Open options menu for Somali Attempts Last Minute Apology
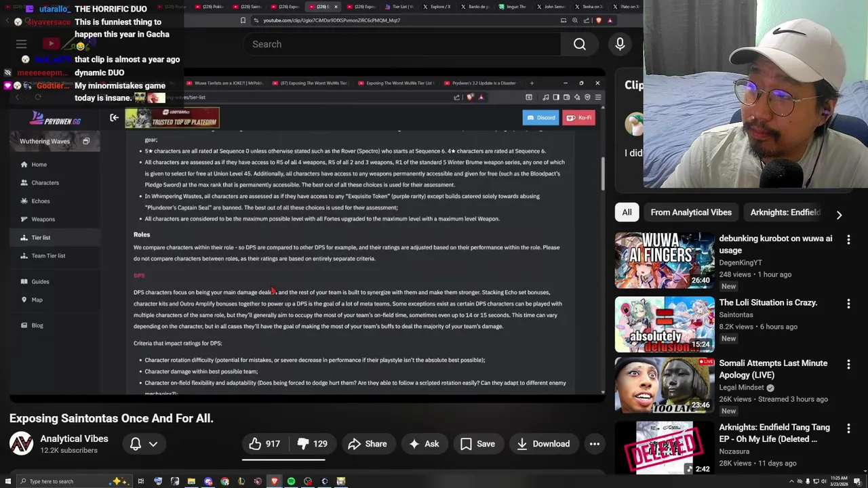Viewport: 868px width, 488px height. pyautogui.click(x=848, y=364)
